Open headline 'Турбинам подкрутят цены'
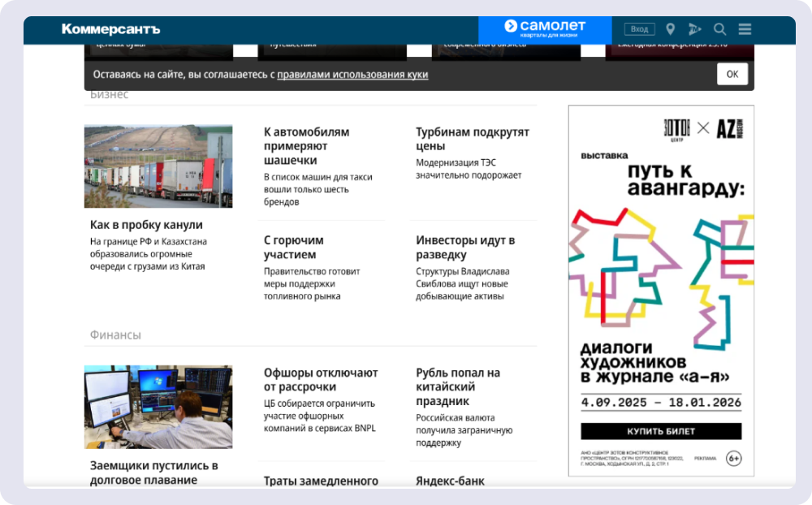The width and height of the screenshot is (812, 505). pyautogui.click(x=472, y=139)
